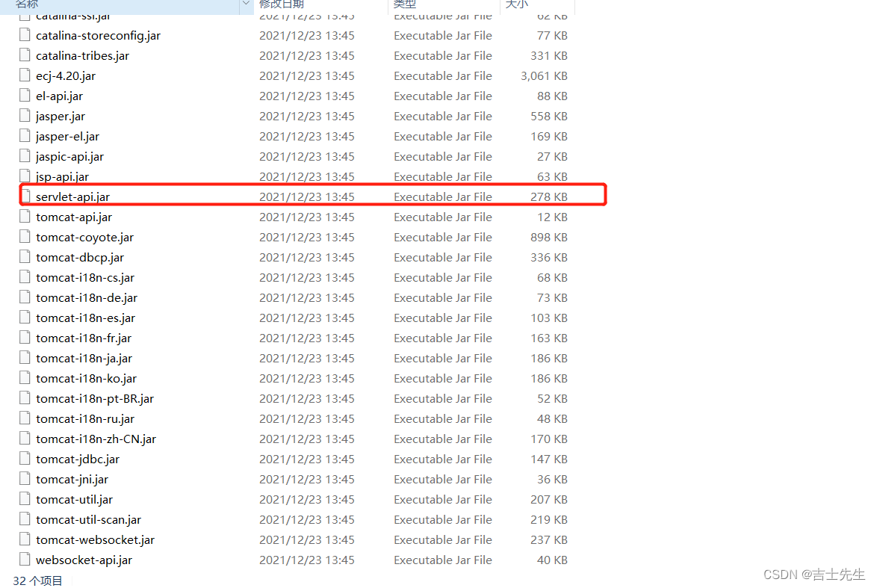Click the date cell of tomcat-i18n-pt-BR.jar
This screenshot has width=877, height=588.
coord(306,399)
